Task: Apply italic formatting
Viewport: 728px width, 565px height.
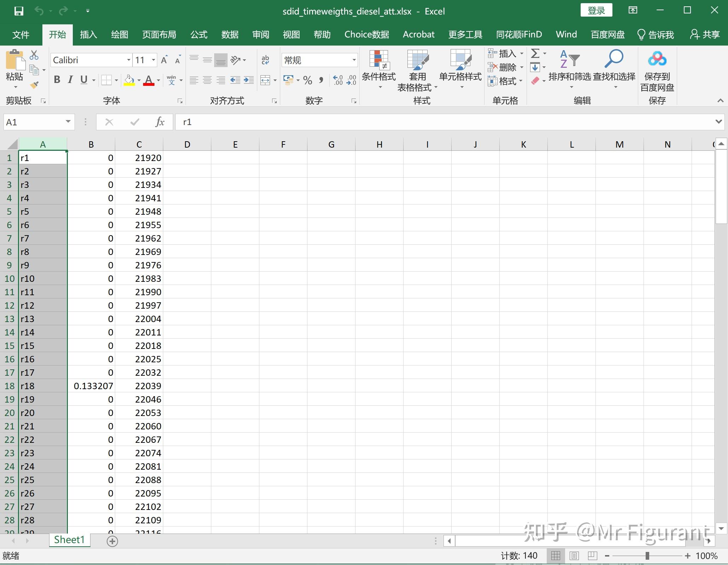Action: [70, 80]
